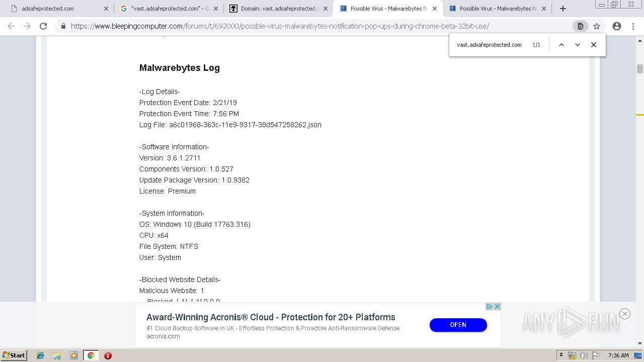Switch to the last Possible Virus - Malwarebytes tab
This screenshot has height=362, width=644.
coord(497,9)
